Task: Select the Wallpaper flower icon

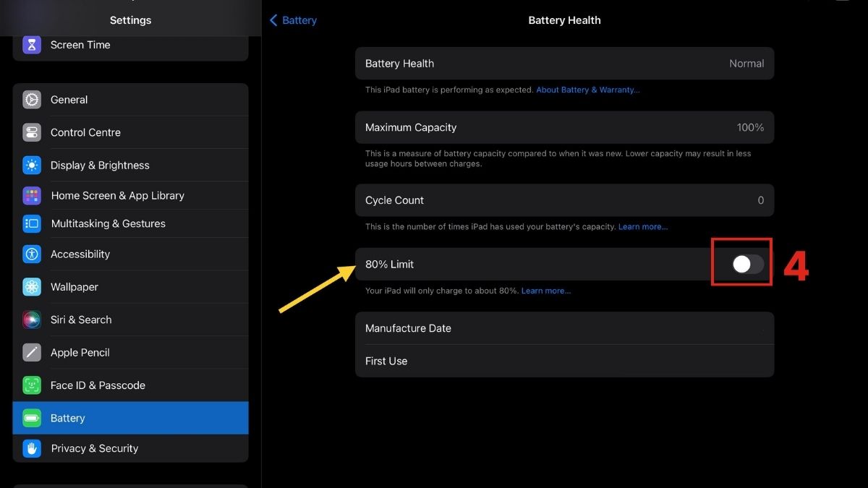Action: (32, 287)
